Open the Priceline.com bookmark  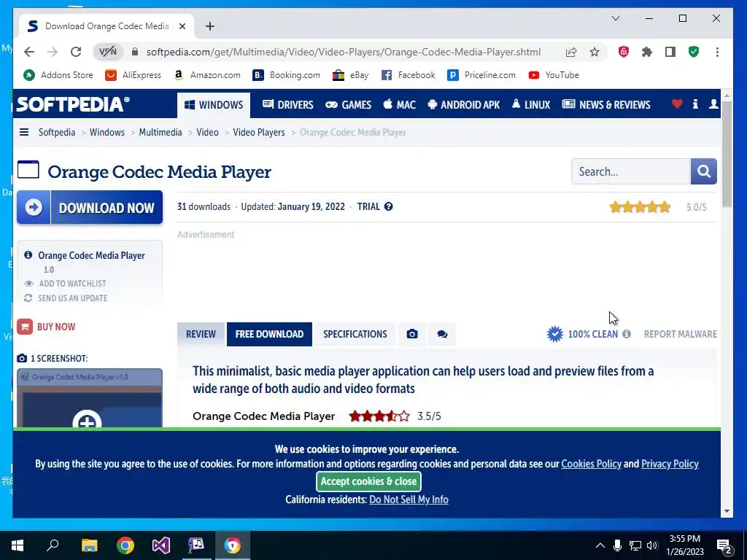pos(481,75)
